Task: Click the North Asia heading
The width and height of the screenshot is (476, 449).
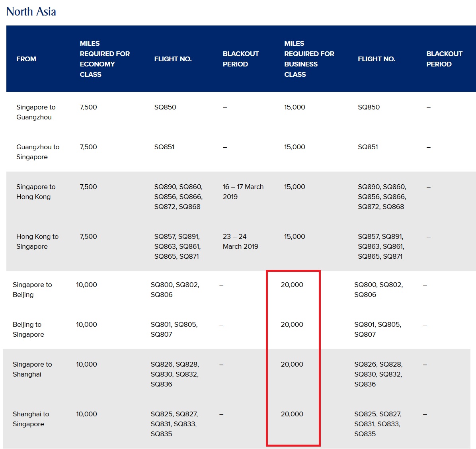Action: tap(31, 12)
